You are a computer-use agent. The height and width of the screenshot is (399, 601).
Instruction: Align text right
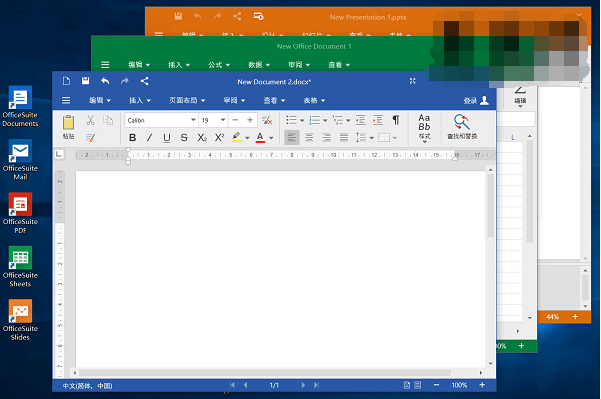tap(326, 137)
